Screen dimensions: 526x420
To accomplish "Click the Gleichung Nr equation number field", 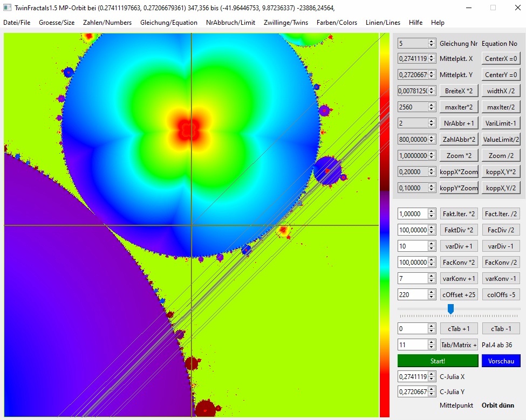I will (416, 43).
